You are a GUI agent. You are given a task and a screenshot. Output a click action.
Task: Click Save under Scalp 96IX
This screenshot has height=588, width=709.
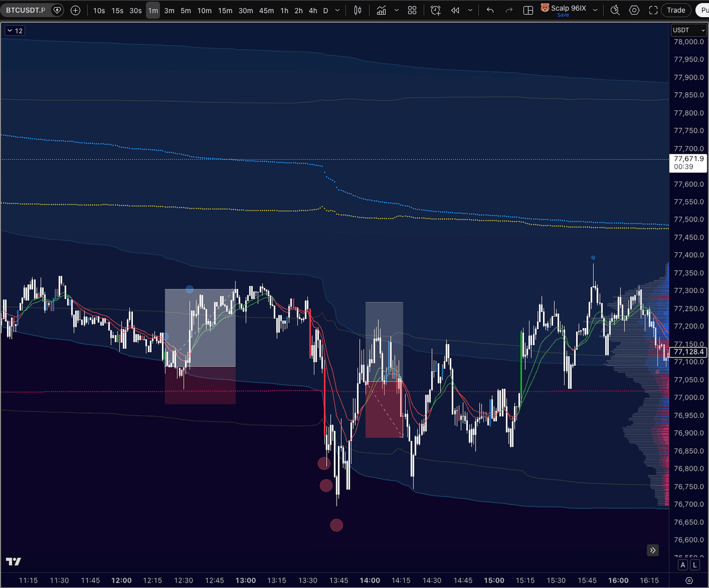tap(563, 15)
